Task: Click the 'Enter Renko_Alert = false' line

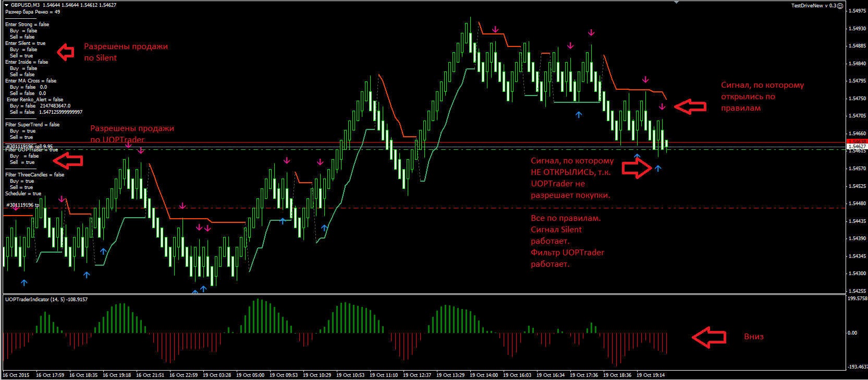Action: [35, 100]
